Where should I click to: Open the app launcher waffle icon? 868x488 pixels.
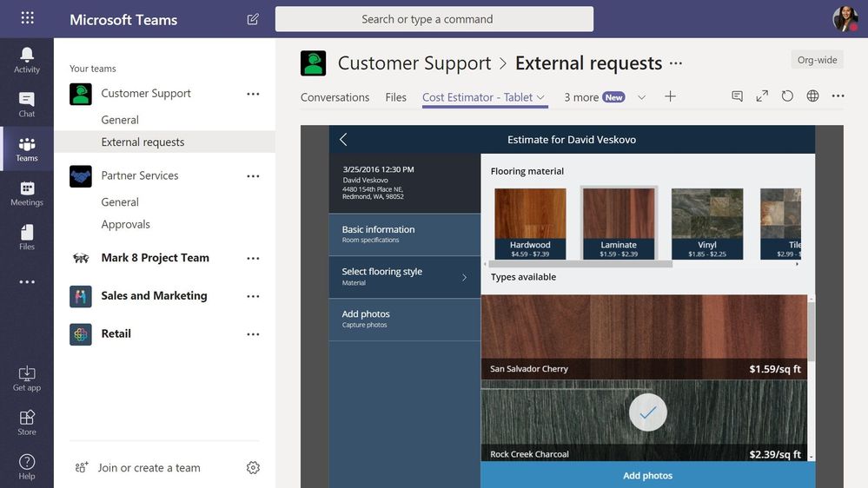point(27,18)
